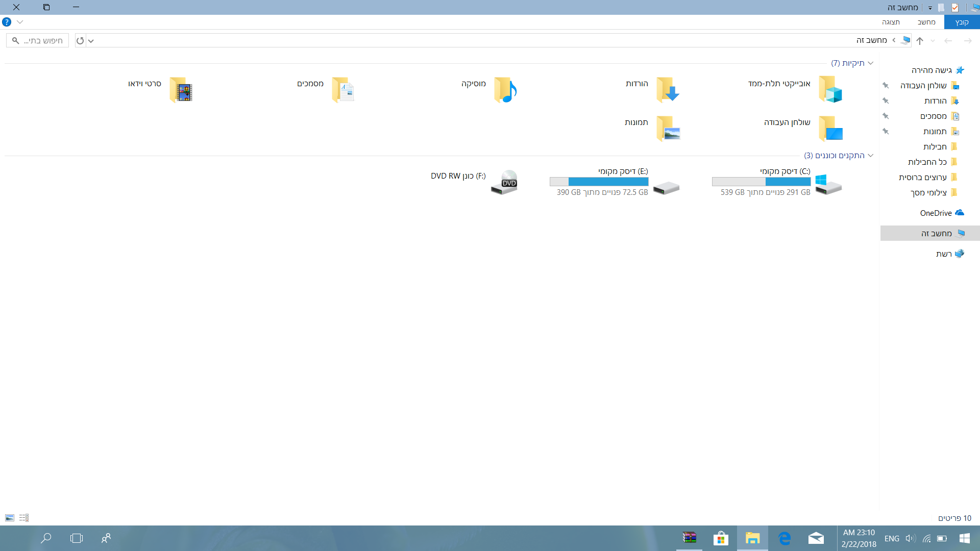Select מחשב זה in navigation pane
Image resolution: width=980 pixels, height=551 pixels.
930,234
